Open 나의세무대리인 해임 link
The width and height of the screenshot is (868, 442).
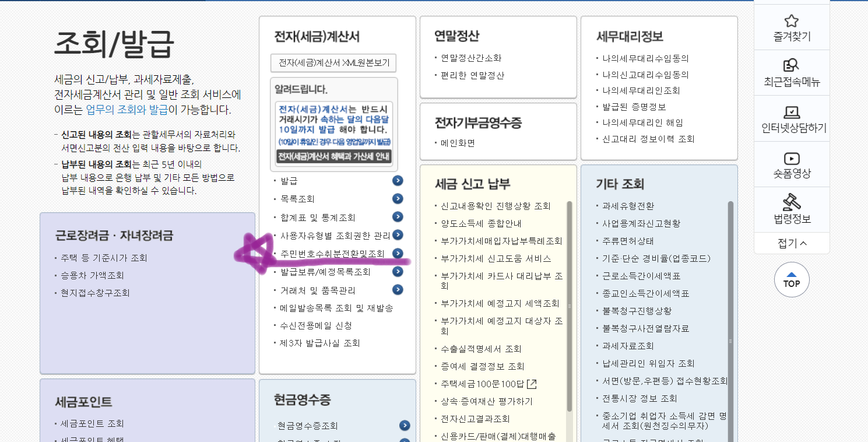(x=643, y=122)
